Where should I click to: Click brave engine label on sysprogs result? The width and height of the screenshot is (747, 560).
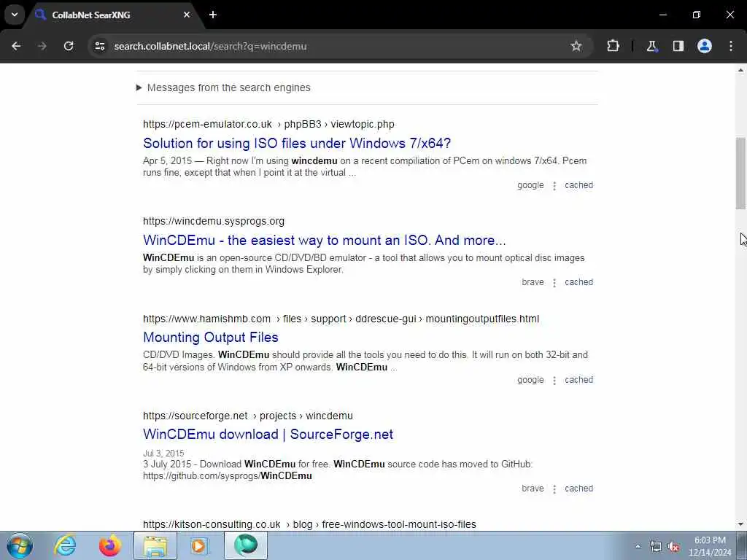click(x=533, y=282)
